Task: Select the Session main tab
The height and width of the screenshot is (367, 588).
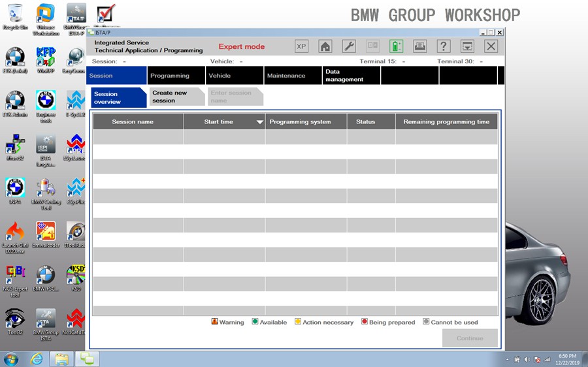Action: (116, 75)
